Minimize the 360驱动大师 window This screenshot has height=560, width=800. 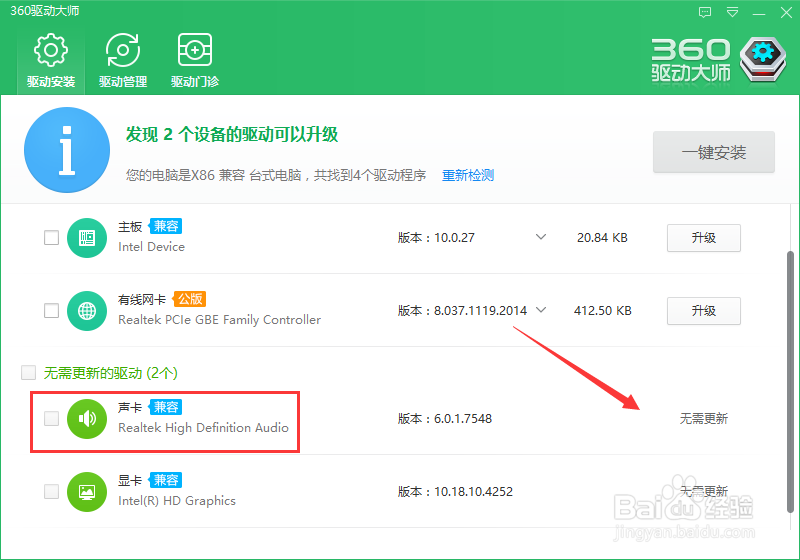coord(759,13)
